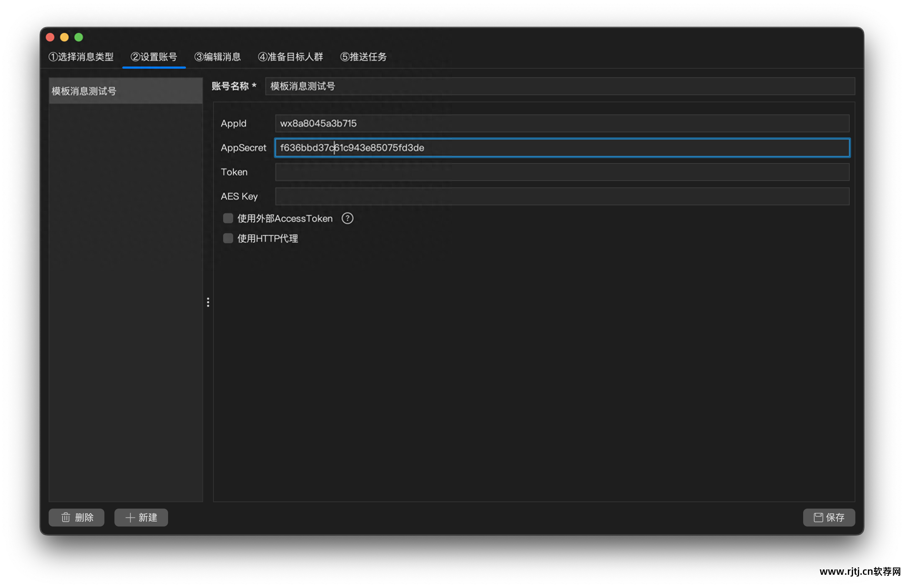Click the floppy disk save icon
This screenshot has height=588, width=904.
click(x=818, y=517)
